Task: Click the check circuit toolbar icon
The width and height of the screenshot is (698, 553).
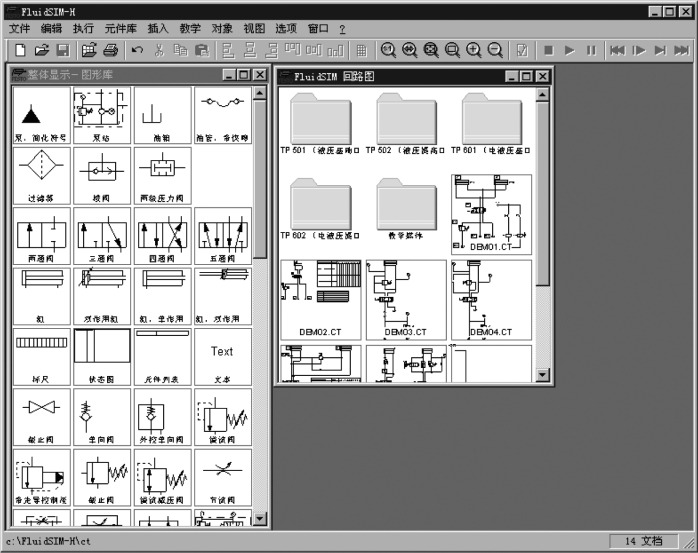Action: [x=522, y=50]
